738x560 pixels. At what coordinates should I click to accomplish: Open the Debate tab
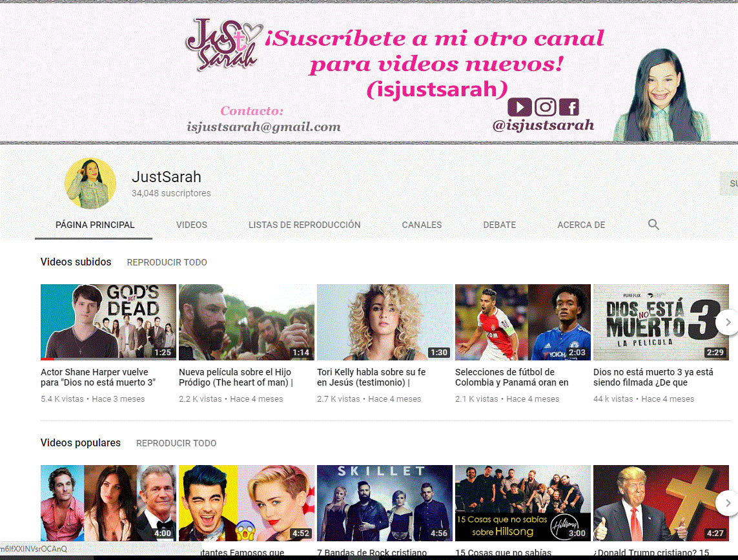(499, 225)
